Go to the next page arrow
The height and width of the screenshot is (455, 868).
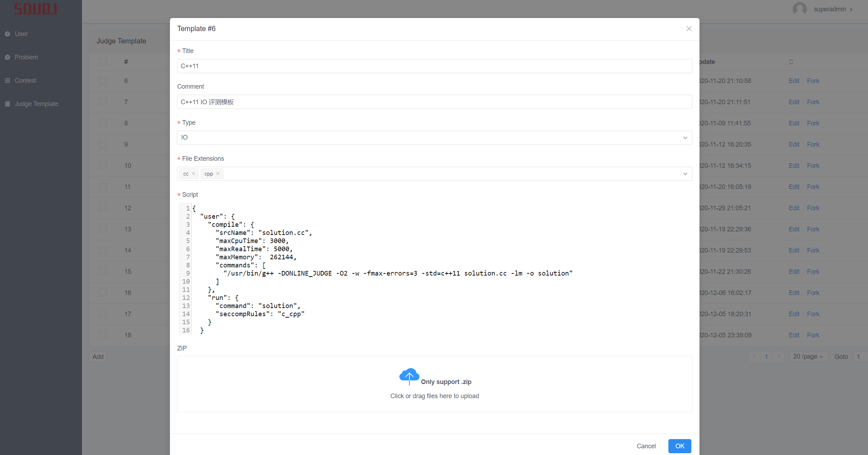(778, 357)
